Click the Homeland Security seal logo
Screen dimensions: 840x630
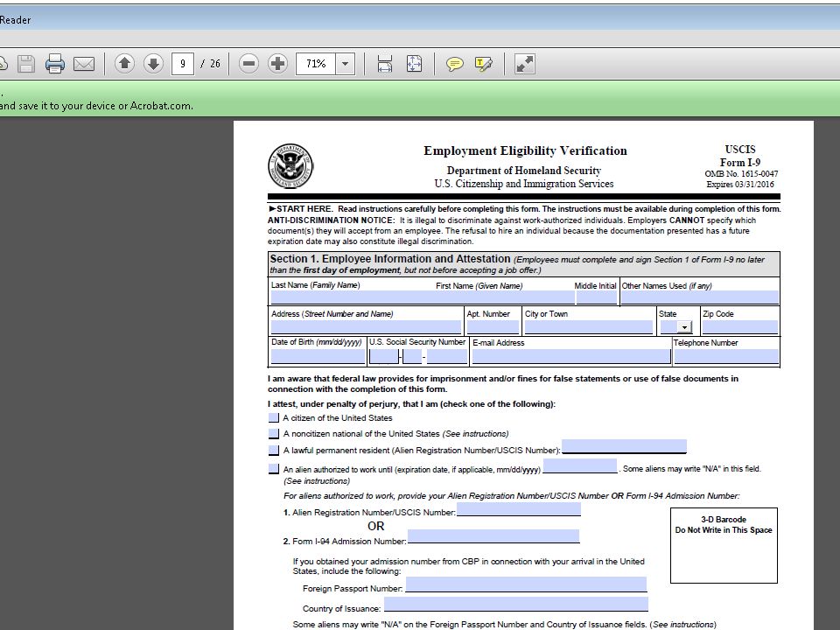(290, 166)
